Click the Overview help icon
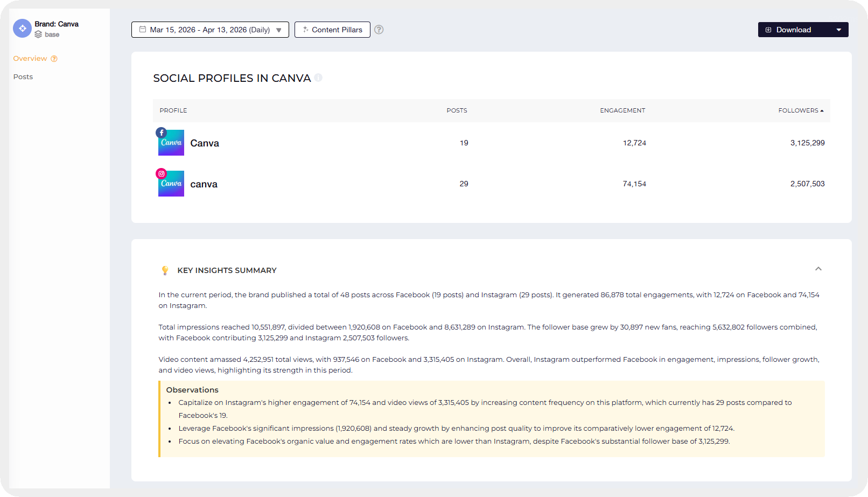The width and height of the screenshot is (868, 497). (54, 59)
